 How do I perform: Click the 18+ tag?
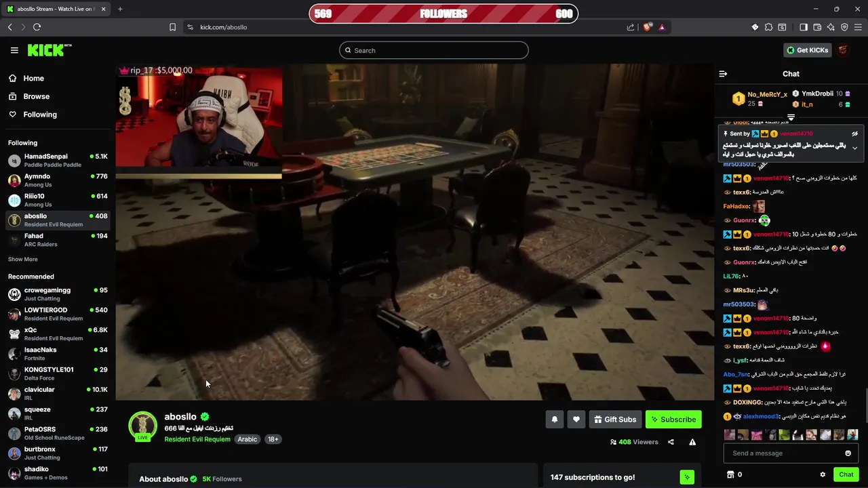coord(273,439)
